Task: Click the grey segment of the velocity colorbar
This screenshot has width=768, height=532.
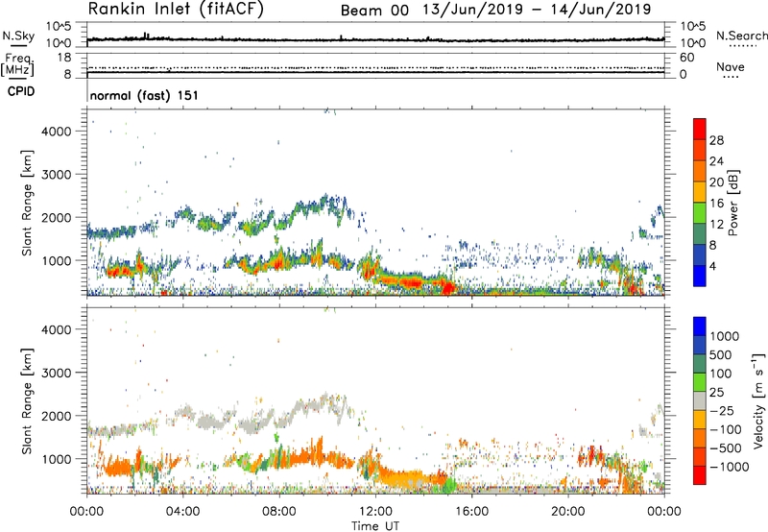Action: (700, 400)
